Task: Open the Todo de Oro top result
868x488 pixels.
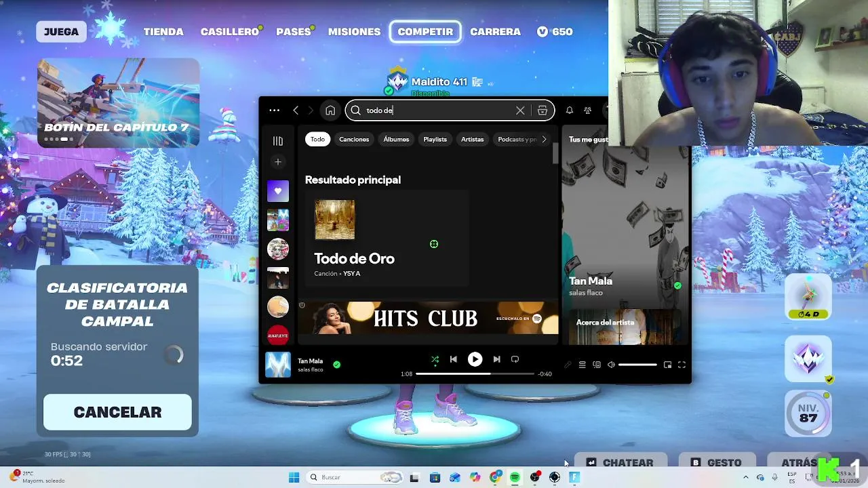Action: pyautogui.click(x=387, y=238)
